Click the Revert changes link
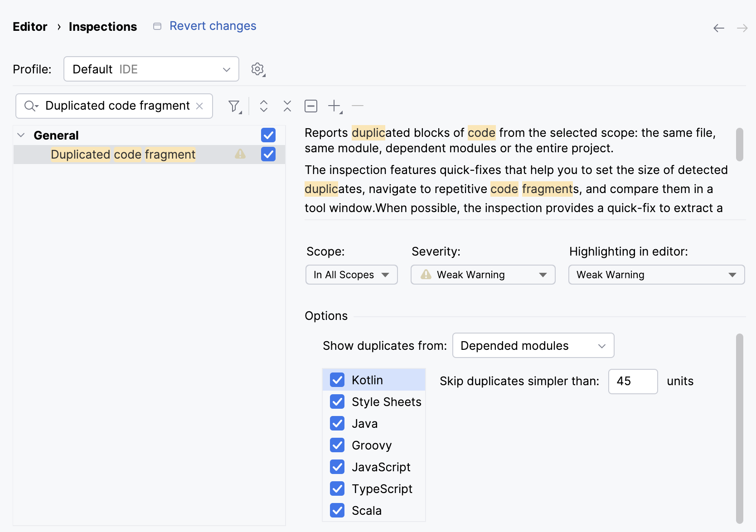Screen dimensions: 756x532 [x=212, y=26]
